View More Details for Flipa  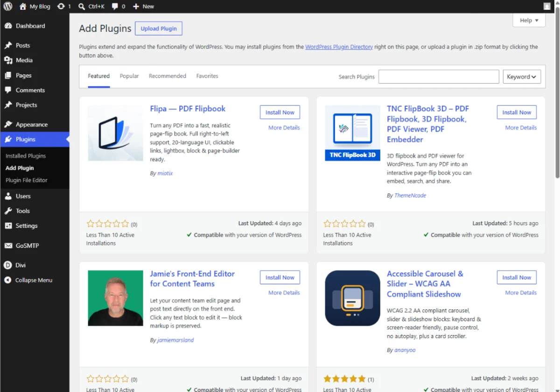coord(284,127)
